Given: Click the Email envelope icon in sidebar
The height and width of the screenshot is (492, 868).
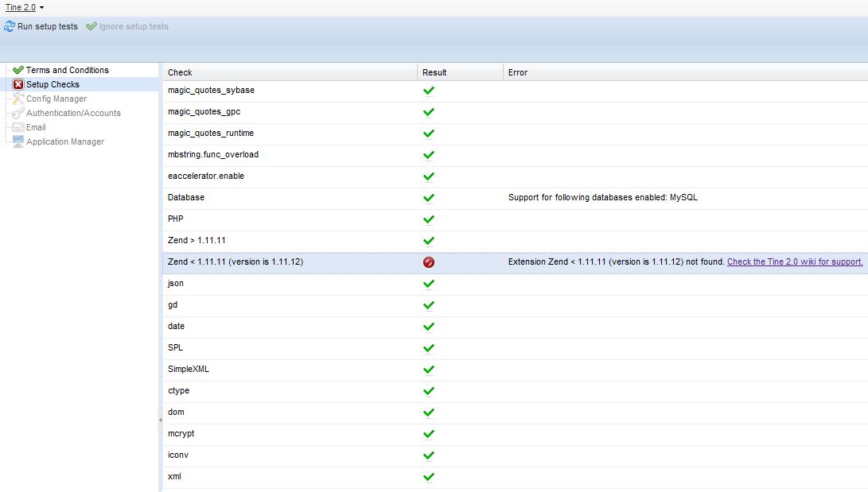Looking at the screenshot, I should pyautogui.click(x=18, y=127).
